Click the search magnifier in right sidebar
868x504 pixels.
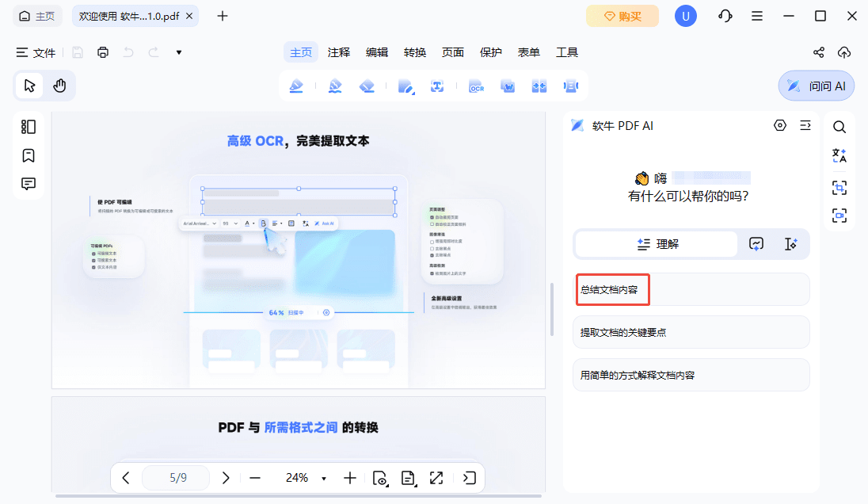click(839, 127)
